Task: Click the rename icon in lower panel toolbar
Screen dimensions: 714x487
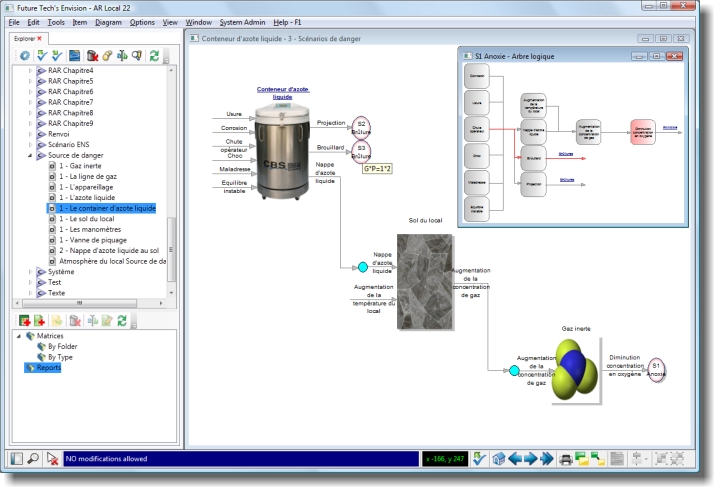Action: click(x=92, y=321)
